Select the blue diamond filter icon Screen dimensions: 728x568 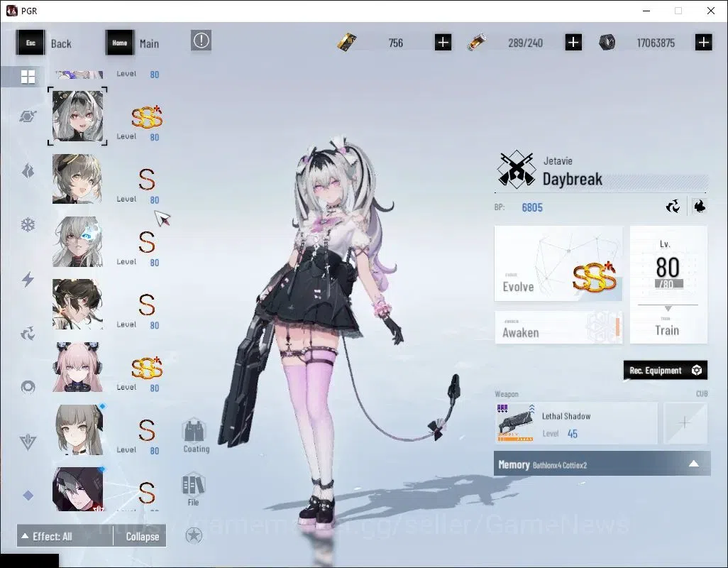(x=28, y=496)
